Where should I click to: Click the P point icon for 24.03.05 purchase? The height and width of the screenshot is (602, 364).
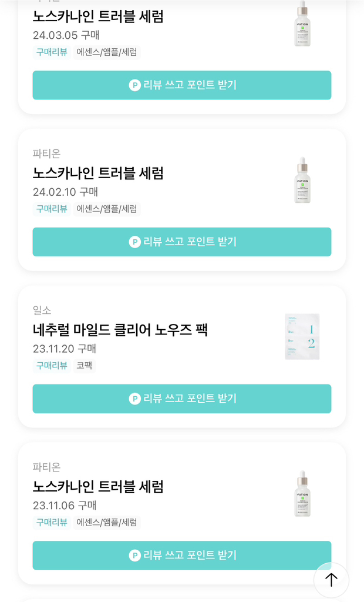point(134,85)
